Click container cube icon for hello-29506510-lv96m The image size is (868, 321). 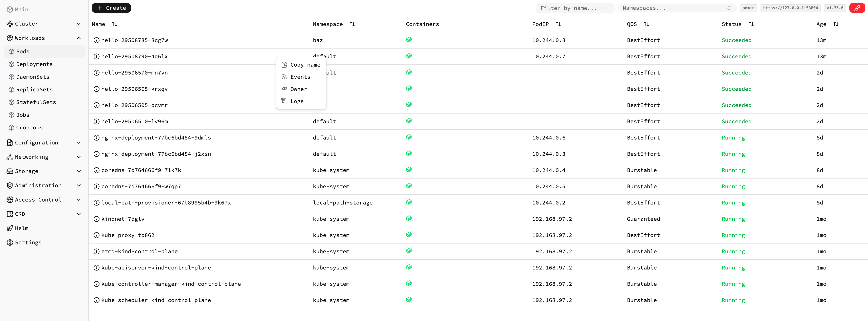(x=409, y=121)
